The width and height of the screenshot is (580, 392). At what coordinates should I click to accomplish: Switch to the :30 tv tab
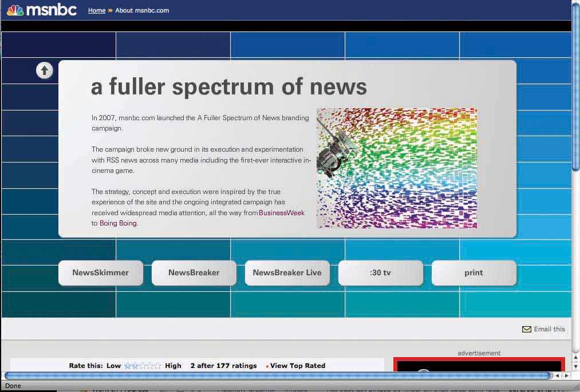(380, 273)
